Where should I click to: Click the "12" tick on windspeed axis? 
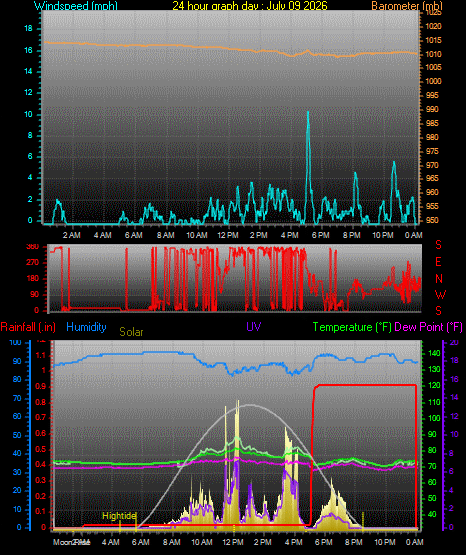tap(28, 93)
